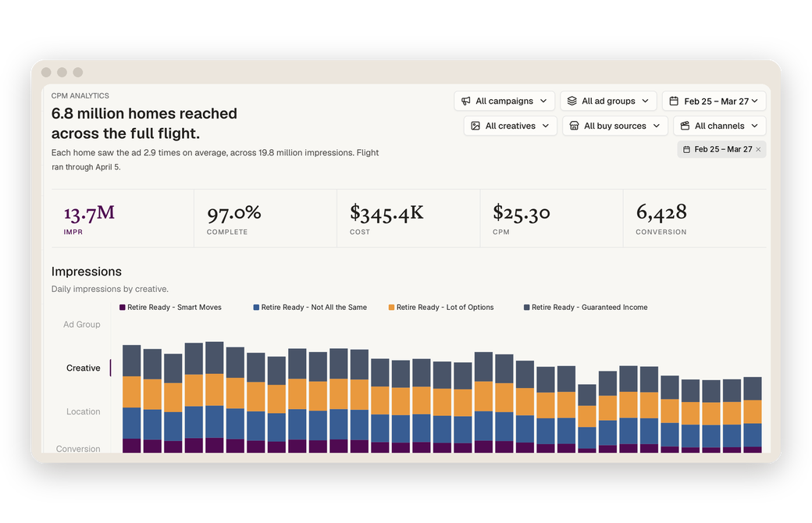The height and width of the screenshot is (523, 812).
Task: Click the calendar icon in date range dropdown
Action: [674, 101]
